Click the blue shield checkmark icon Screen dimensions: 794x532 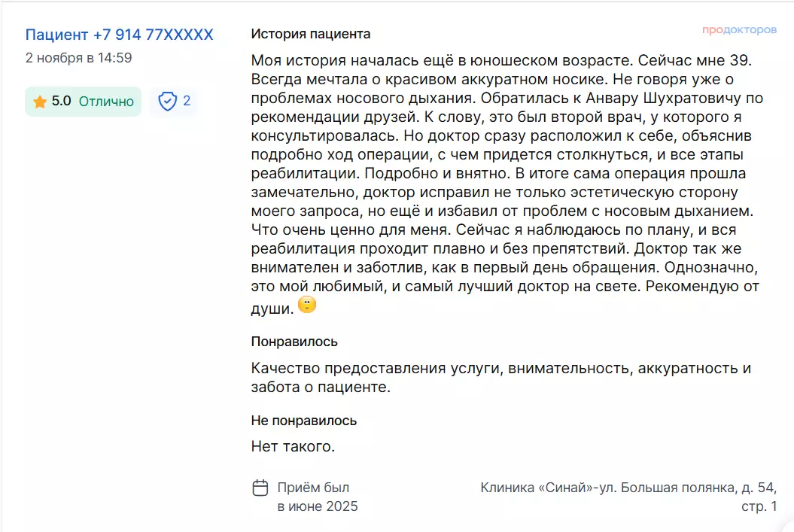(168, 102)
